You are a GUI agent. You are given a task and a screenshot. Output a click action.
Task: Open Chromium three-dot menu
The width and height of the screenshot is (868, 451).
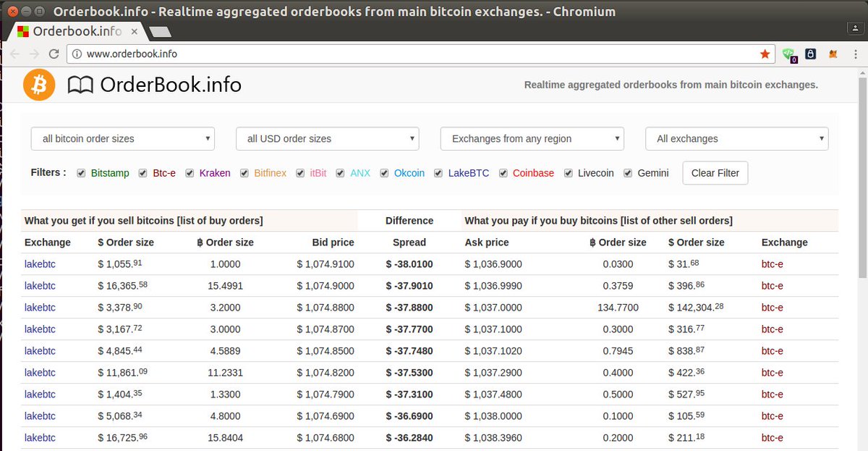855,54
